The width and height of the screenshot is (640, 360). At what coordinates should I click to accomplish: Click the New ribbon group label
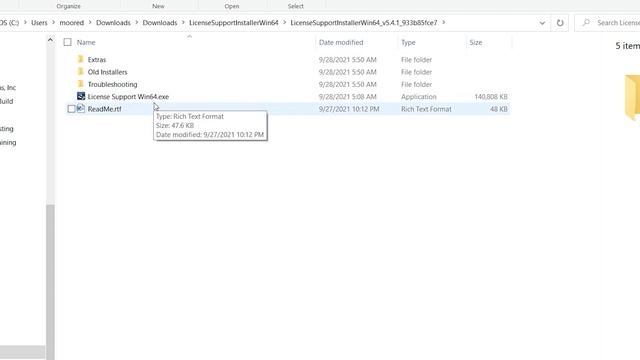[158, 6]
